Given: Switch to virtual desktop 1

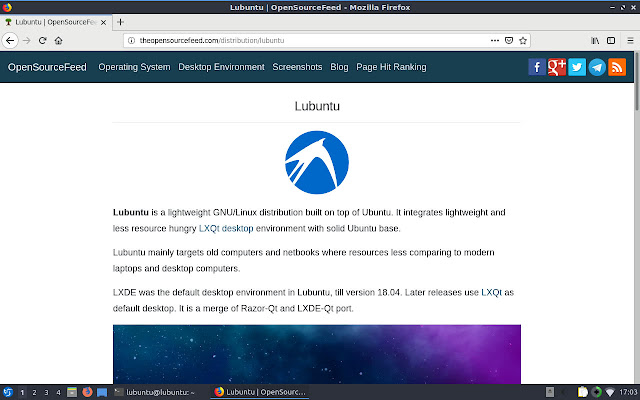Looking at the screenshot, I should pyautogui.click(x=22, y=393).
